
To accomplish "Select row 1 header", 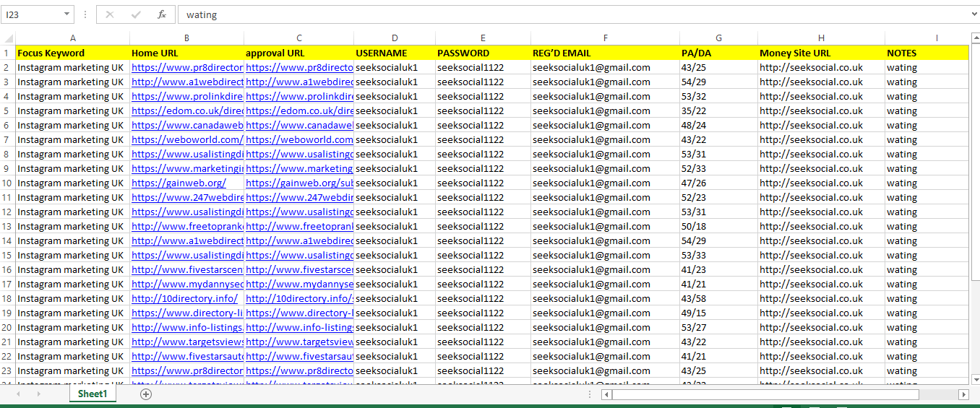I will point(8,53).
